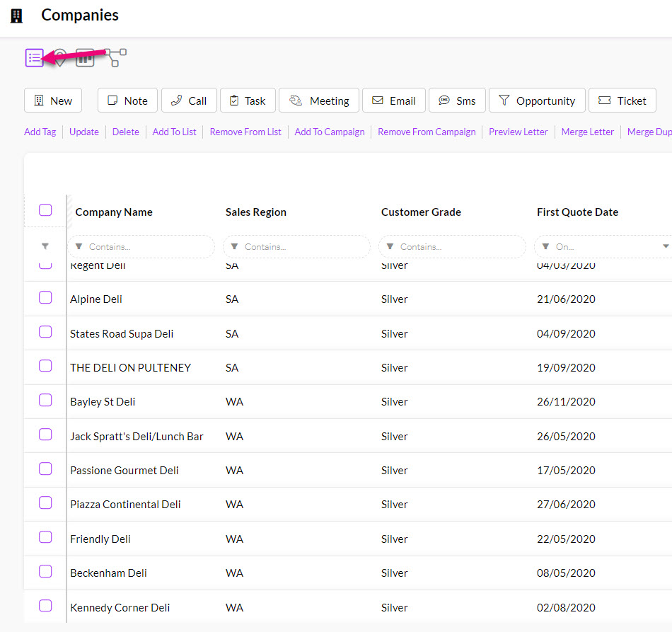Select the States Road Supa Deli row checkbox
The width and height of the screenshot is (672, 632).
pyautogui.click(x=45, y=332)
